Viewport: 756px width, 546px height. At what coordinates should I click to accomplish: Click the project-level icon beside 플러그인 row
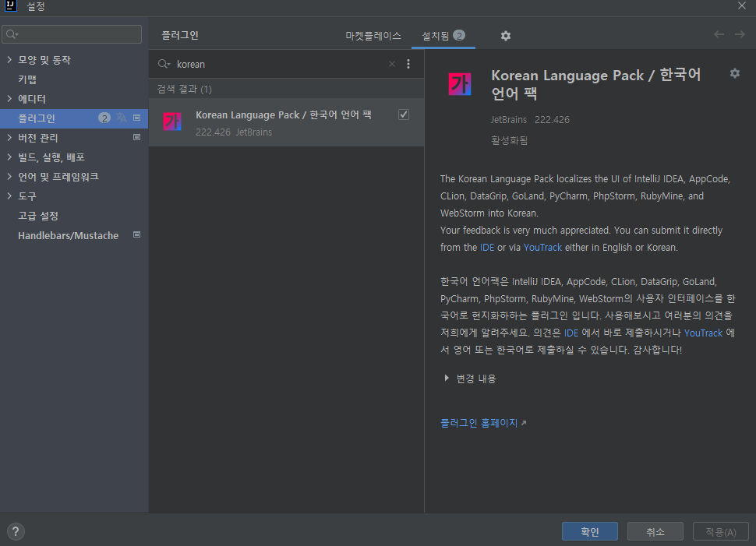137,118
